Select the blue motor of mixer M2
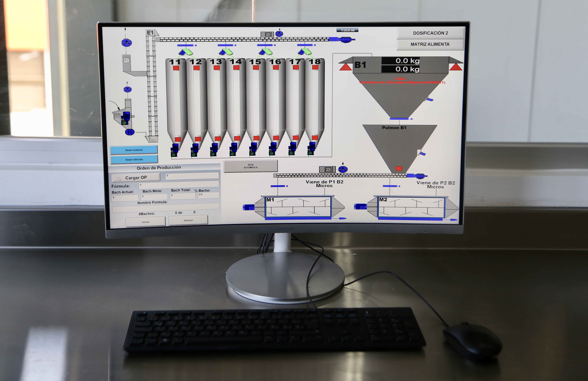 tap(360, 206)
